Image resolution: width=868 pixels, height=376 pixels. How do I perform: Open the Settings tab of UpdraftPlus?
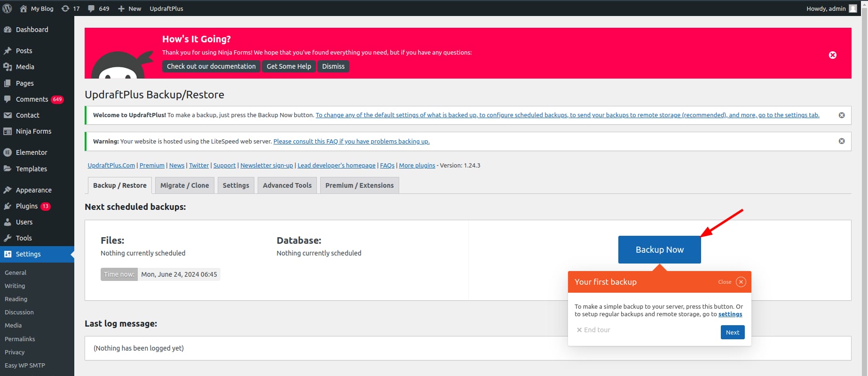[236, 185]
